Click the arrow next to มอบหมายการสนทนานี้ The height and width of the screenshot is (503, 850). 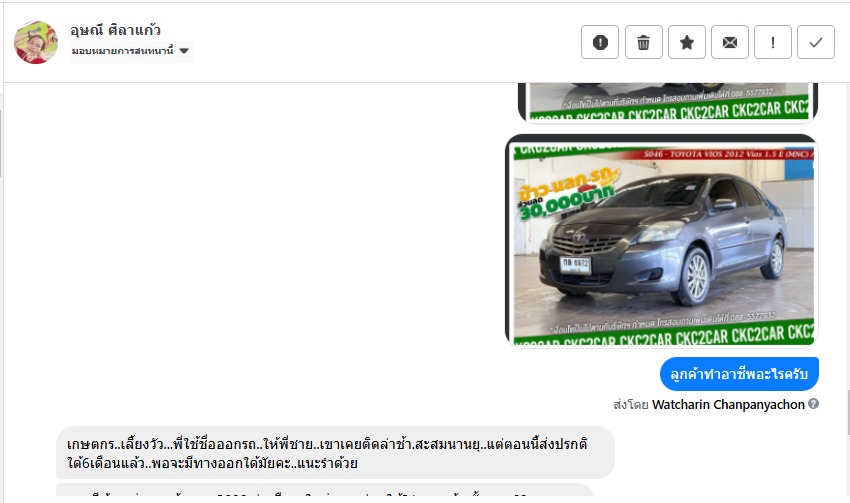184,51
